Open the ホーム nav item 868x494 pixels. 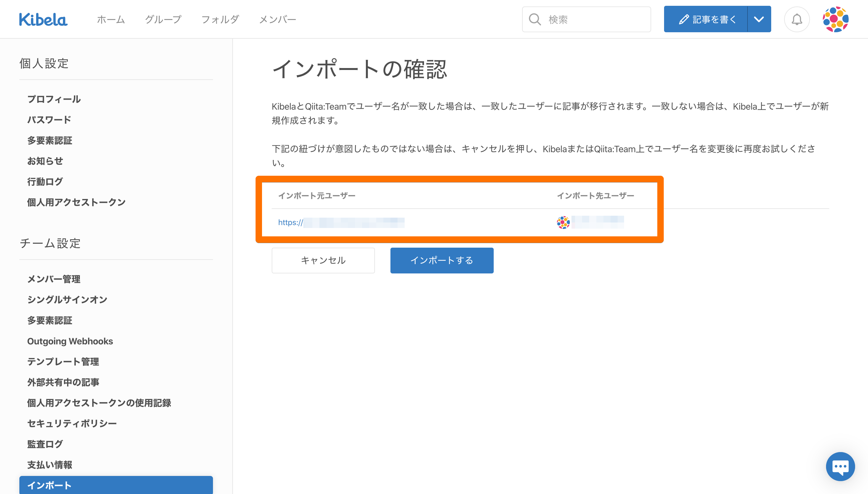click(111, 19)
